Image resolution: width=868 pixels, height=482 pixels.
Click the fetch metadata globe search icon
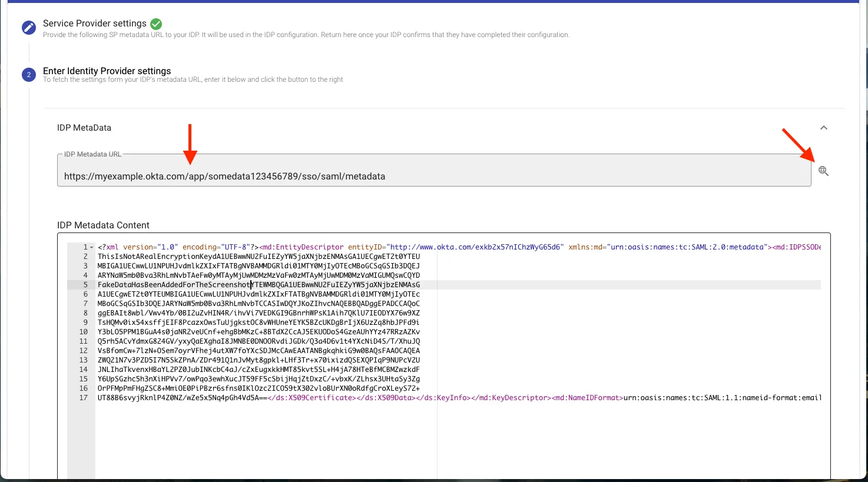point(823,171)
